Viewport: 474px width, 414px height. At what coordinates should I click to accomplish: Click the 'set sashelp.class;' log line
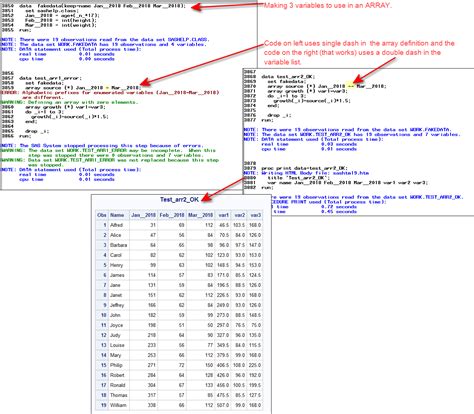coord(52,11)
